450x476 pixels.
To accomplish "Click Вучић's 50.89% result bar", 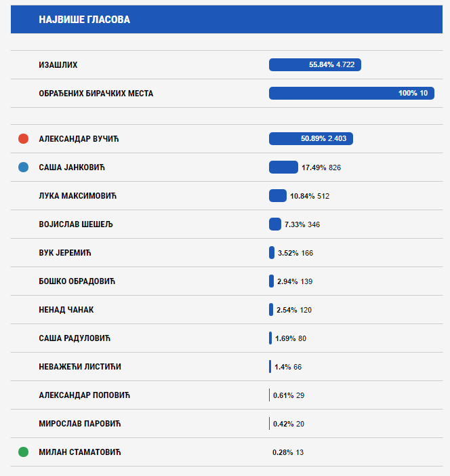I will 310,139.
